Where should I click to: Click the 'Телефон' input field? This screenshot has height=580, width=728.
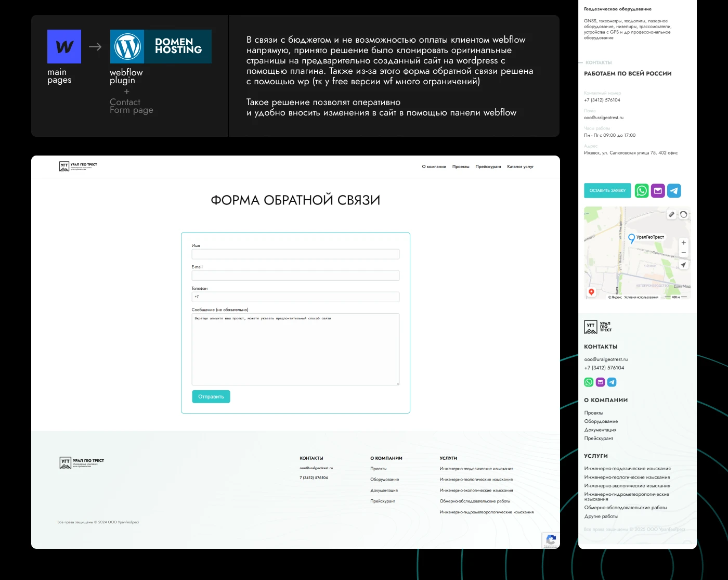click(295, 297)
